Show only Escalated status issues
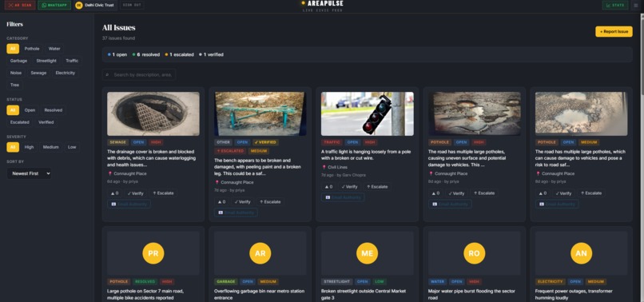 20,122
